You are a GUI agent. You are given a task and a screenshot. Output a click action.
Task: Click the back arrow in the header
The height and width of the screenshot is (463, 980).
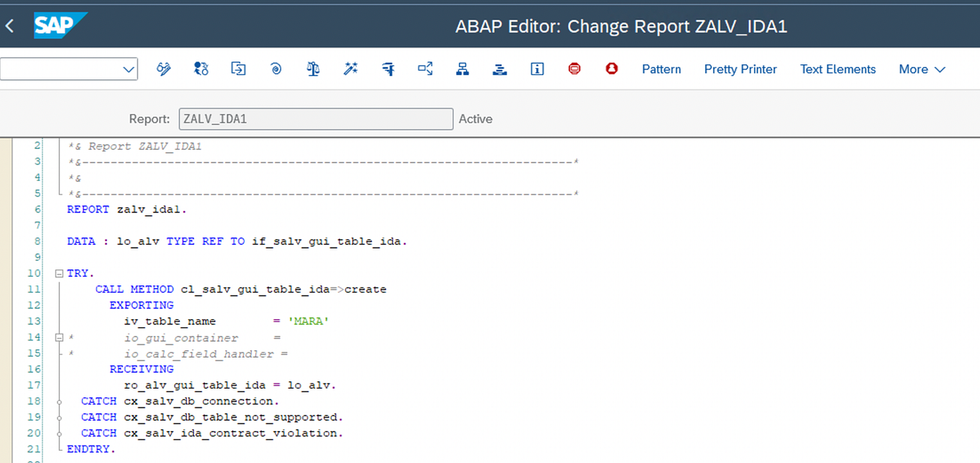[x=9, y=27]
